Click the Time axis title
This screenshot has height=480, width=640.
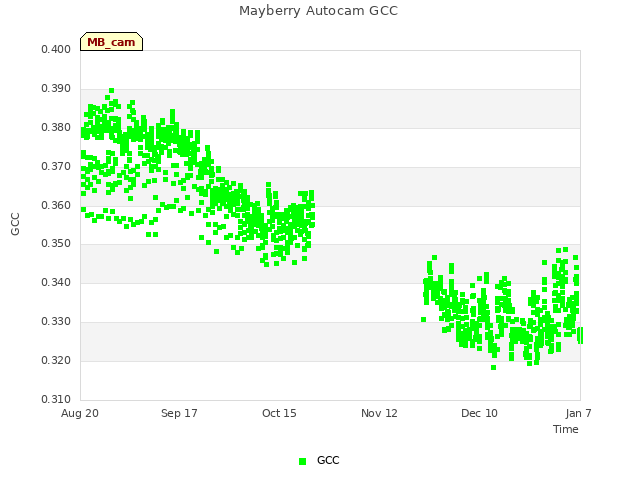click(566, 429)
